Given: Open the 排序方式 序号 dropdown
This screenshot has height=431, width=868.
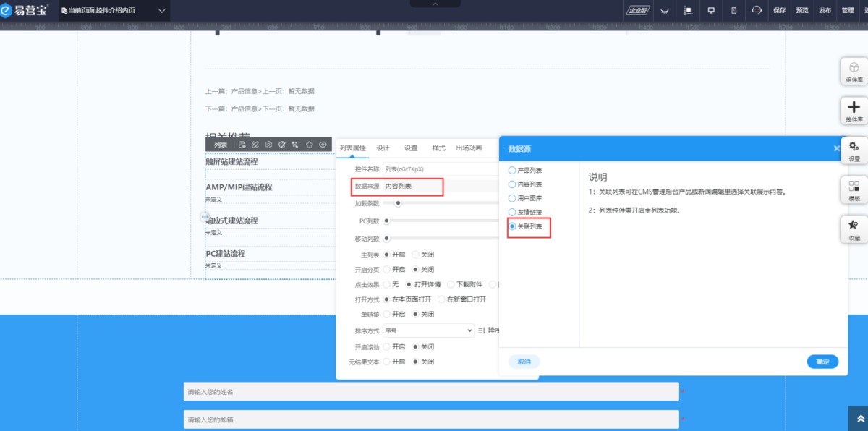Looking at the screenshot, I should 427,330.
